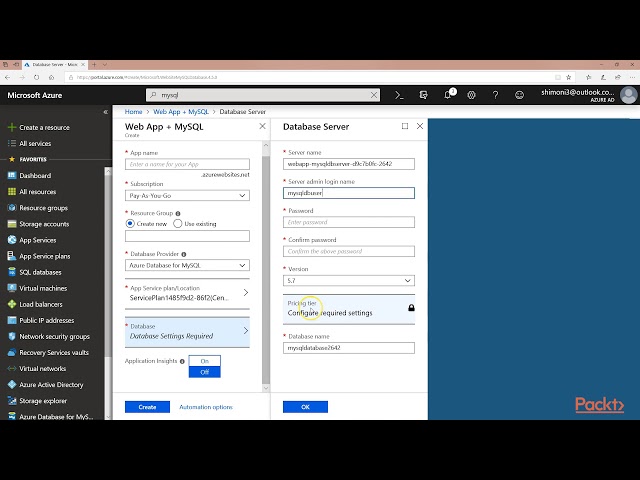Click Storage explorer icon
Image resolution: width=640 pixels, height=480 pixels.
click(x=12, y=400)
